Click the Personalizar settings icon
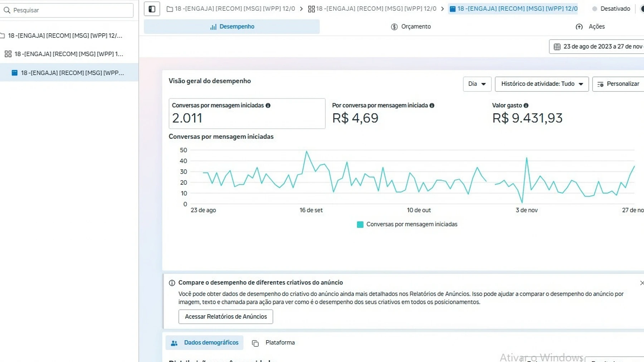 pyautogui.click(x=600, y=84)
